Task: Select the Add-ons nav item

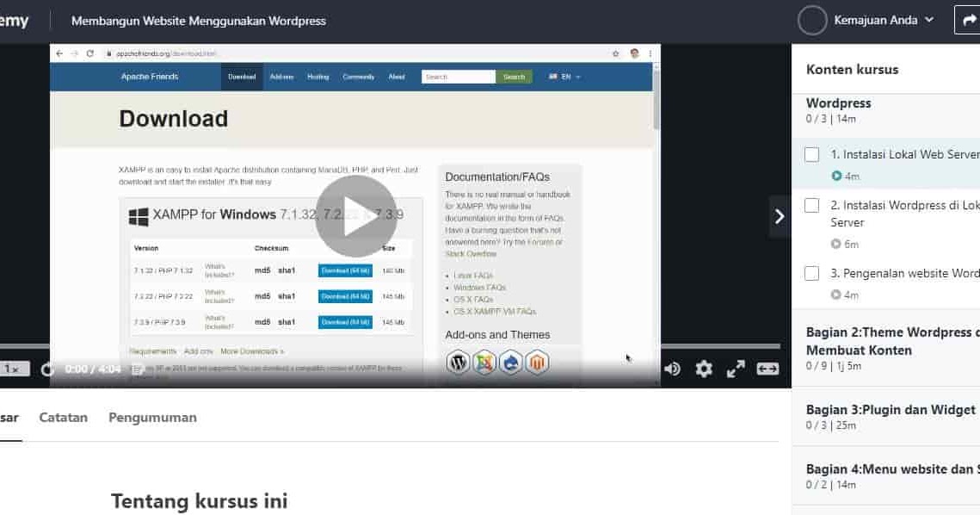Action: pos(281,77)
